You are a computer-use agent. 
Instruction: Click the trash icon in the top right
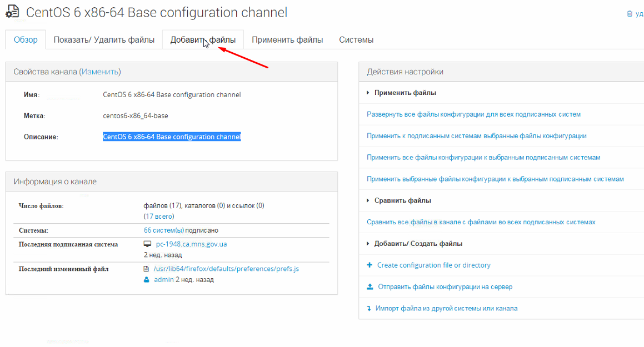(630, 14)
